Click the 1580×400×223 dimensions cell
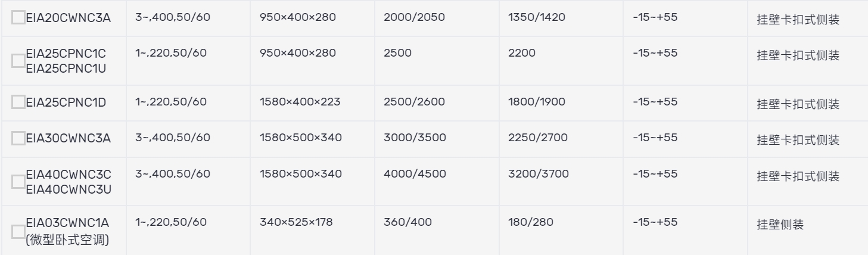The image size is (868, 255). point(312,103)
